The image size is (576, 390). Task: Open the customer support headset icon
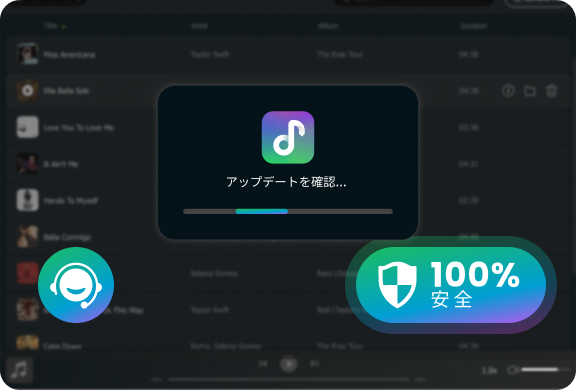pos(76,285)
